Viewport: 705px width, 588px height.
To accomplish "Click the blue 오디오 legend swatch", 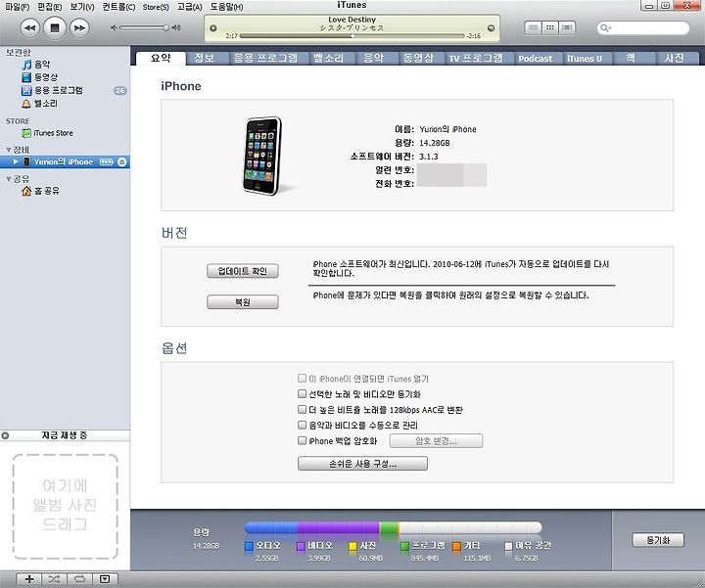I will click(249, 546).
